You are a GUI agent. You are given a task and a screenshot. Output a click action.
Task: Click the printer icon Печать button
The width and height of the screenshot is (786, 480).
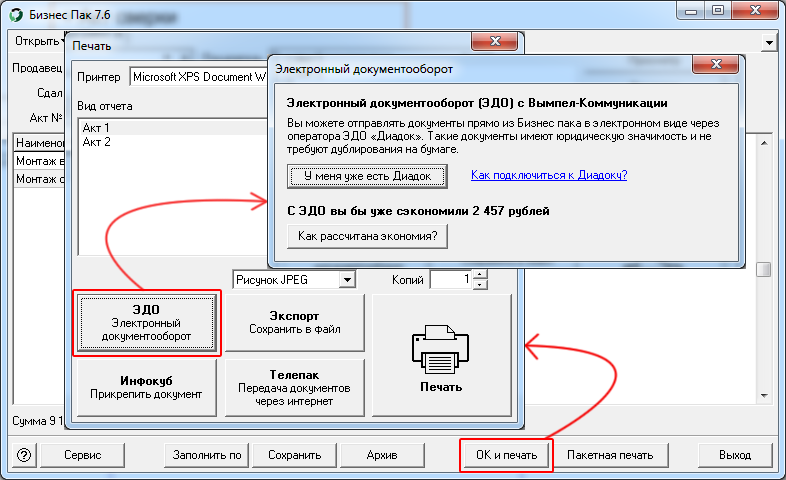coord(441,355)
